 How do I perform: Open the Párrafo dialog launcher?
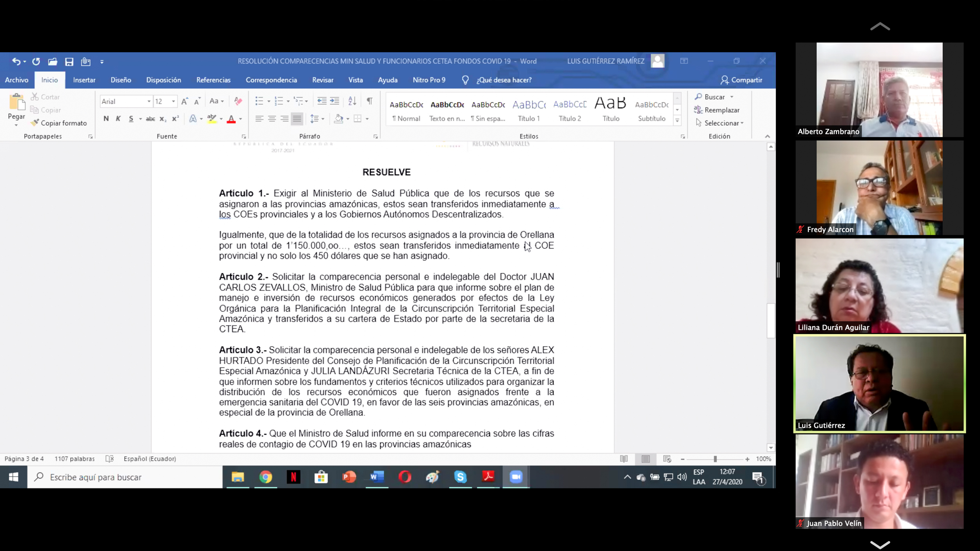376,137
